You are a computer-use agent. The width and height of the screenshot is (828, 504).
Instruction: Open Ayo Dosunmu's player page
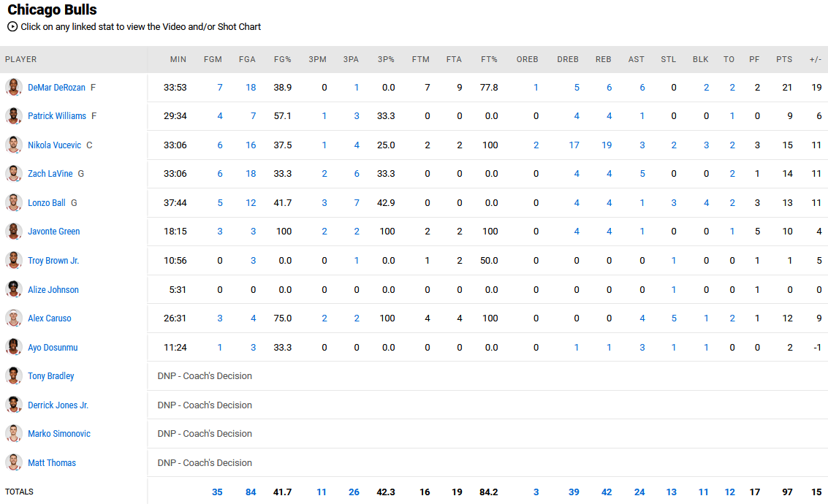(x=53, y=347)
